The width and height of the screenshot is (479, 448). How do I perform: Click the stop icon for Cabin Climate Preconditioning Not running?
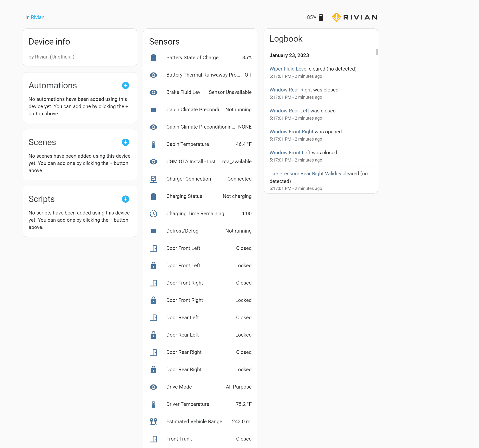153,110
